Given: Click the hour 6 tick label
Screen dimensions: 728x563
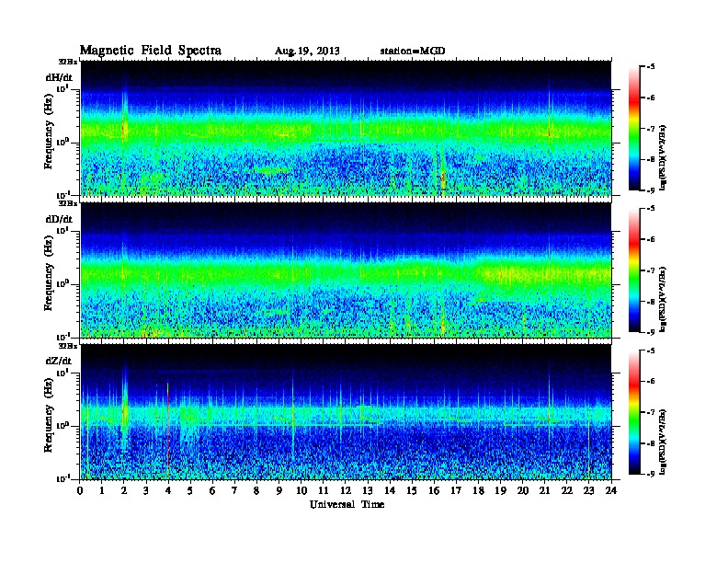Looking at the screenshot, I should point(212,490).
